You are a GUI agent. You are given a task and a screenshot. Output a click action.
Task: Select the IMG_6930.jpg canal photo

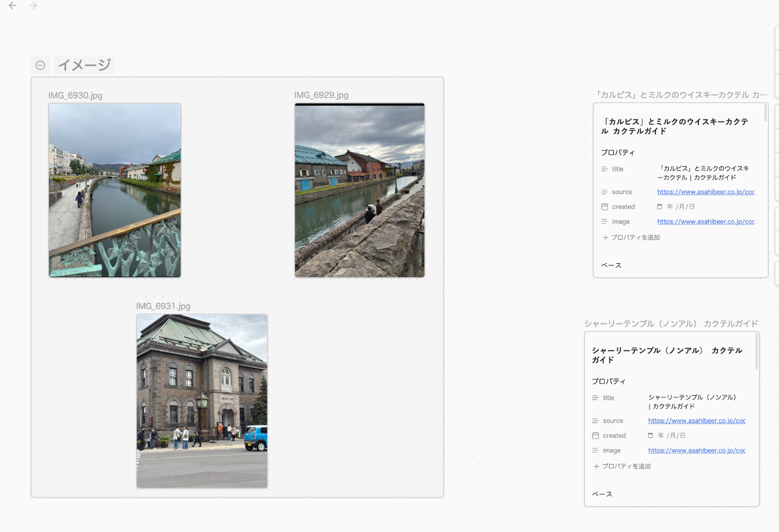115,190
